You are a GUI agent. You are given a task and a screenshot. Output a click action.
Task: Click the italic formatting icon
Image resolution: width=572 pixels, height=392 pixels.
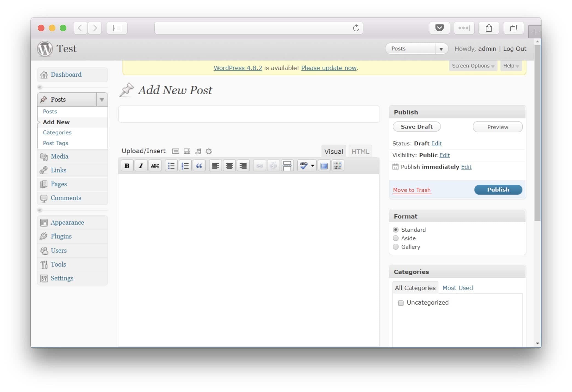pyautogui.click(x=141, y=166)
